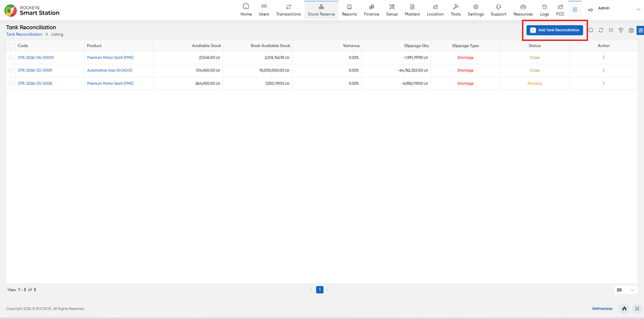
Task: Go to the Finance menu
Action: click(x=371, y=10)
